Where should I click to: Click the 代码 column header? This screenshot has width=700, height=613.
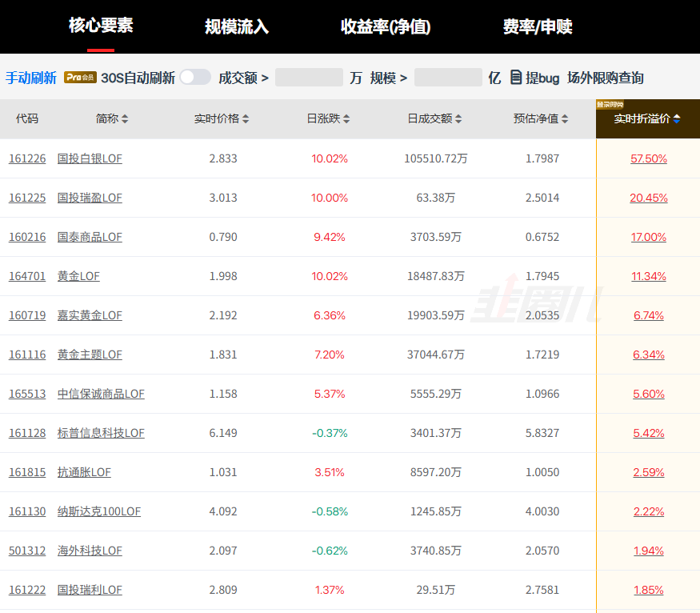(x=26, y=118)
